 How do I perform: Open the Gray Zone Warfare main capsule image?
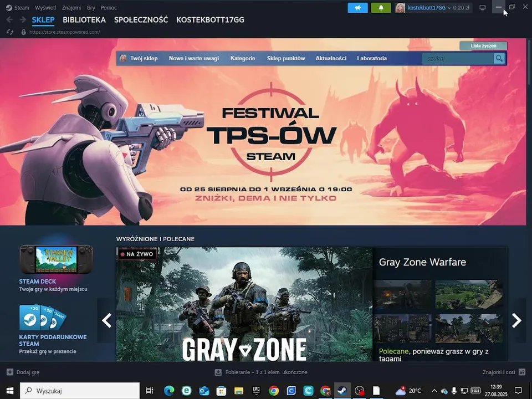tap(244, 304)
